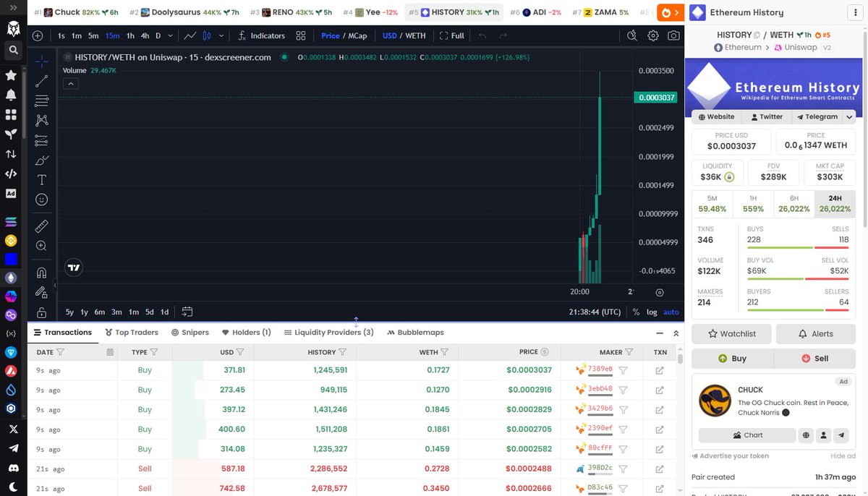Open the Discord icon in sidebar
This screenshot has width=868, height=496.
click(x=12, y=468)
